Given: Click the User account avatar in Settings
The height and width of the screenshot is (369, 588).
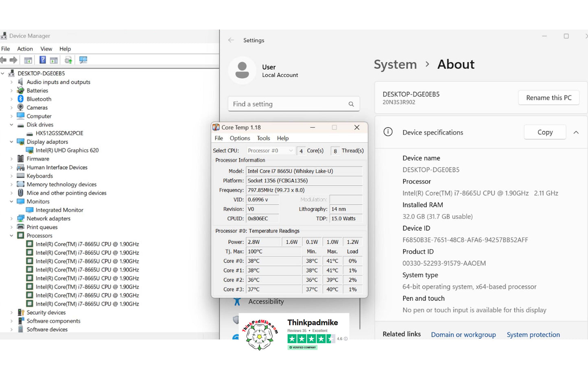Looking at the screenshot, I should click(242, 70).
